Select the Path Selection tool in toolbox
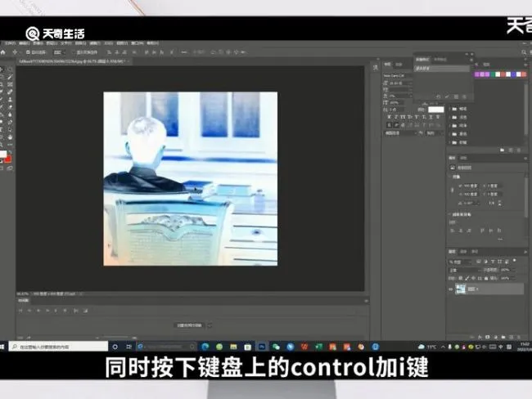 pos(10,129)
